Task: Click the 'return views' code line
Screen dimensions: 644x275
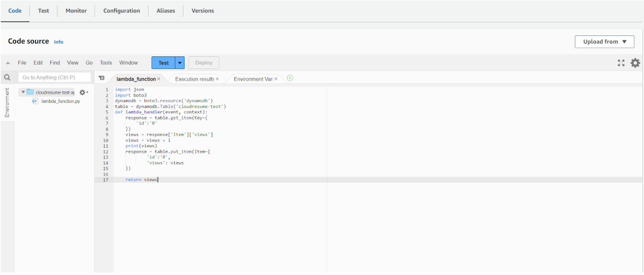Action: pos(141,180)
